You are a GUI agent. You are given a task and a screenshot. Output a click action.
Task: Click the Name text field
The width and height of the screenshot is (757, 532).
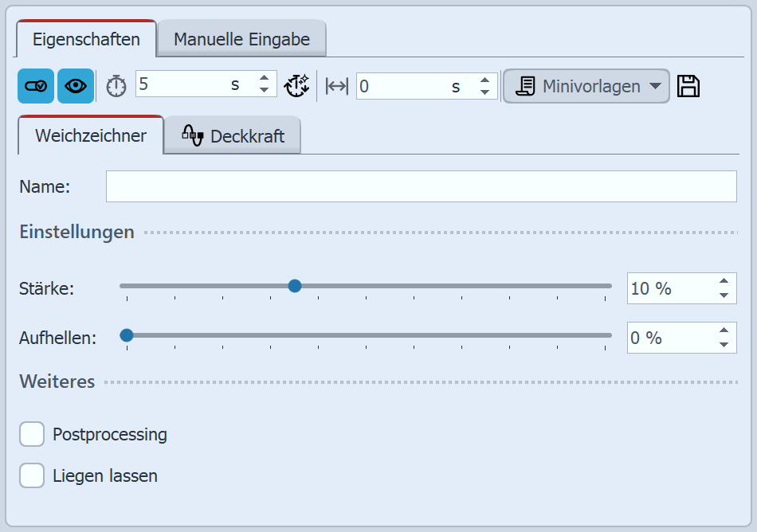click(421, 186)
